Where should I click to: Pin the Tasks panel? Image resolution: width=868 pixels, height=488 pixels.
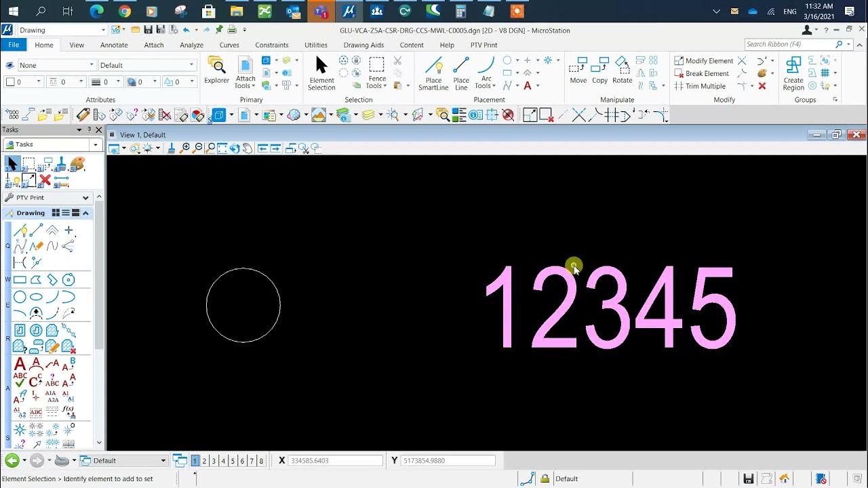coord(89,129)
